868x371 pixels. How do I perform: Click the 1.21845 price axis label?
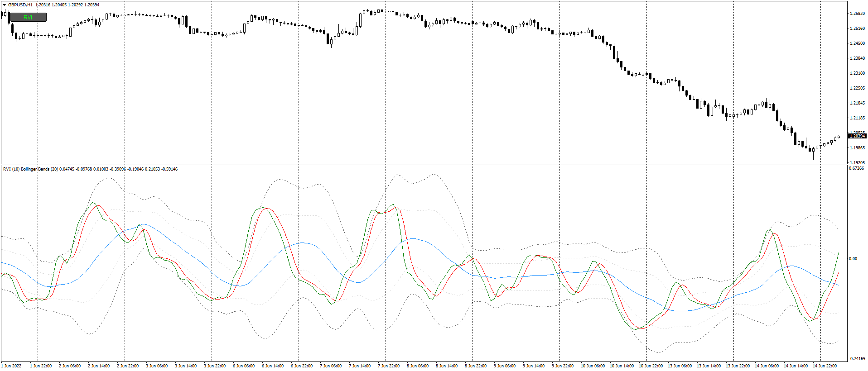[857, 103]
